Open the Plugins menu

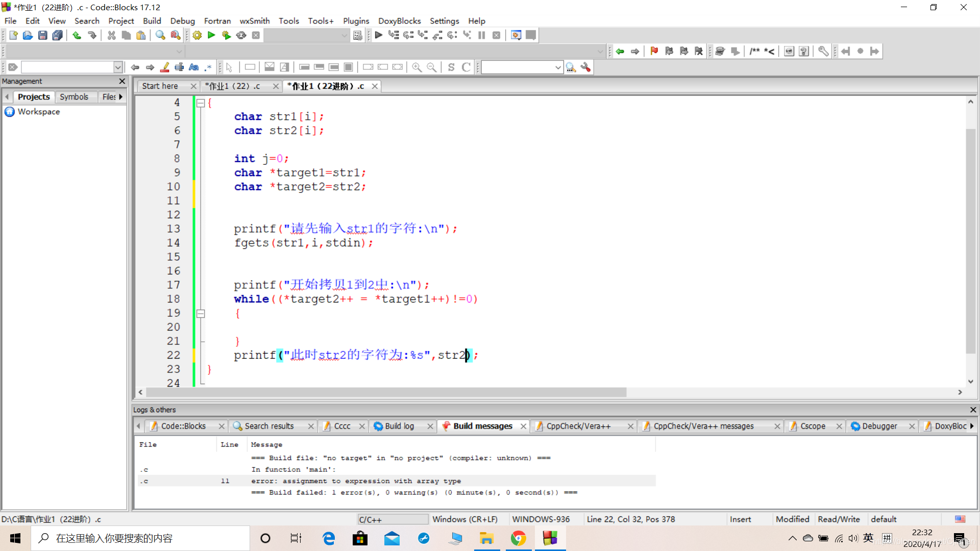point(356,21)
